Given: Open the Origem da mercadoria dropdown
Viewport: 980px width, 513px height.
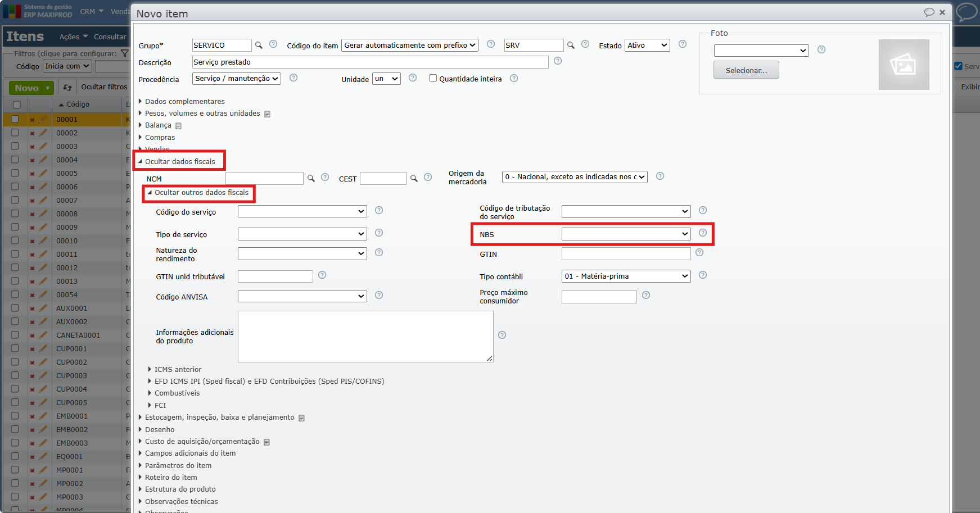Looking at the screenshot, I should [575, 177].
